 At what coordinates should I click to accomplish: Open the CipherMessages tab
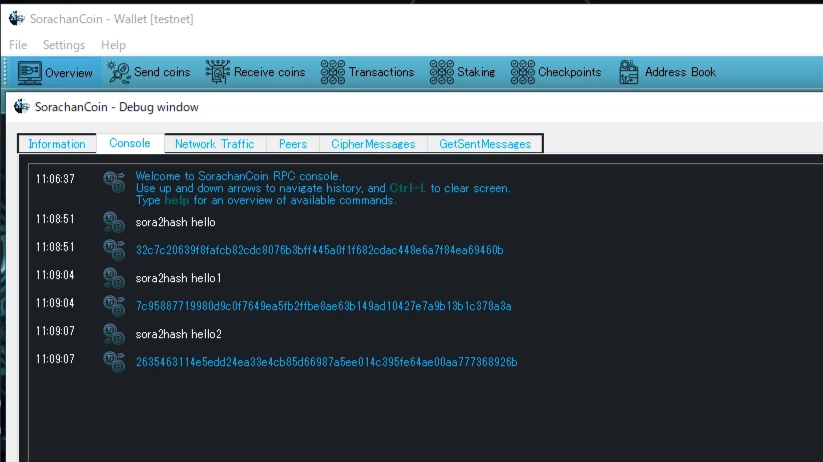(x=373, y=144)
